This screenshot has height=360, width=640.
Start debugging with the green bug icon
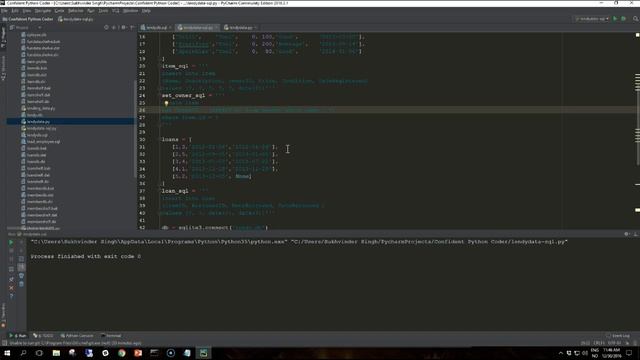pos(624,19)
